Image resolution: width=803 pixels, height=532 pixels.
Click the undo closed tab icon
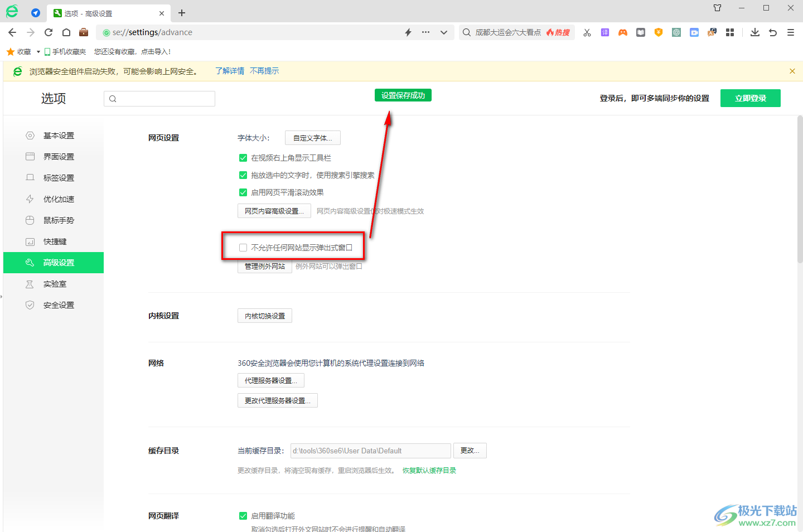(773, 32)
